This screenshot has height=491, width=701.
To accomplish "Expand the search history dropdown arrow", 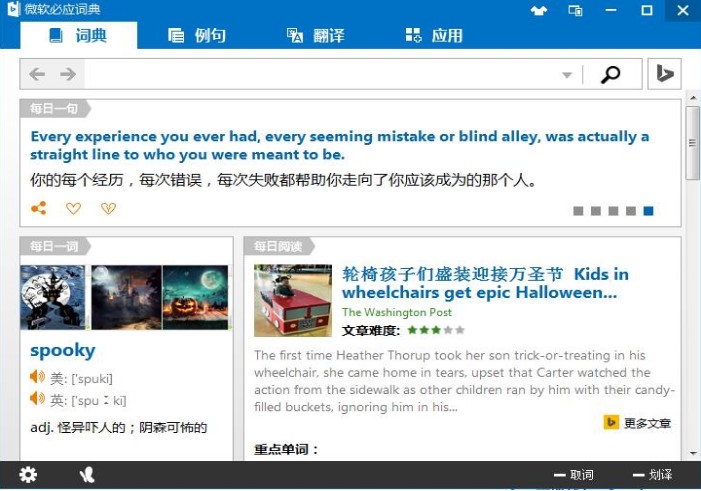I will tap(567, 75).
